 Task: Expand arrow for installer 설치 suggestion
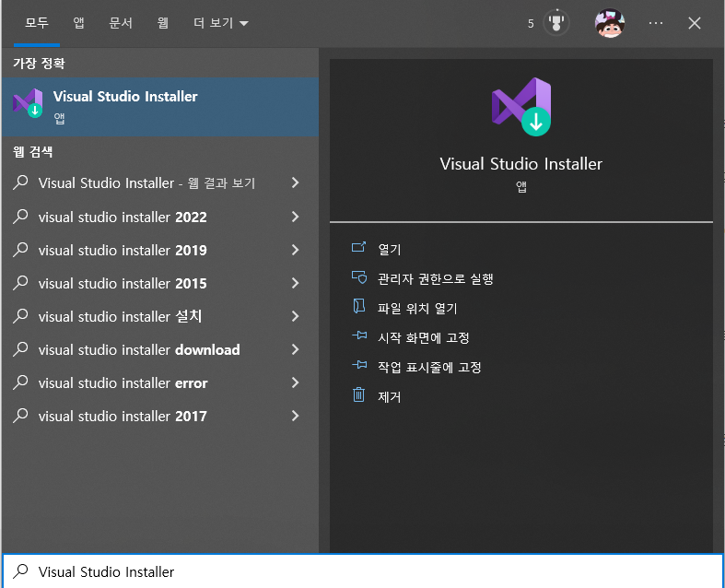pyautogui.click(x=295, y=316)
